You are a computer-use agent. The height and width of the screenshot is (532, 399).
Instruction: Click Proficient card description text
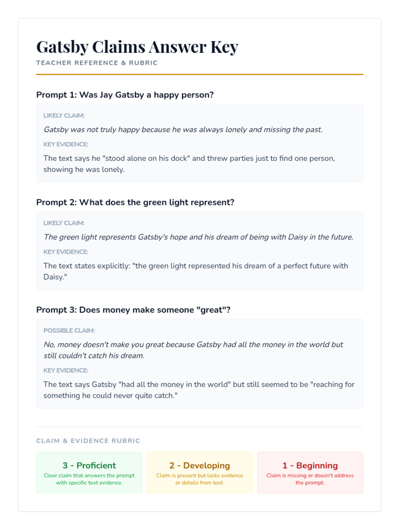tap(89, 479)
